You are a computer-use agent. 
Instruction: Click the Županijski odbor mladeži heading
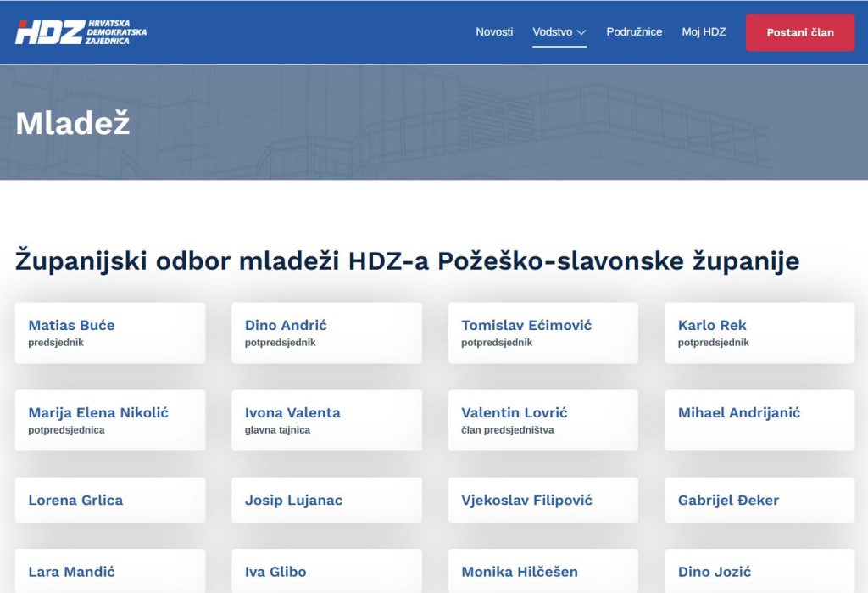coord(408,260)
